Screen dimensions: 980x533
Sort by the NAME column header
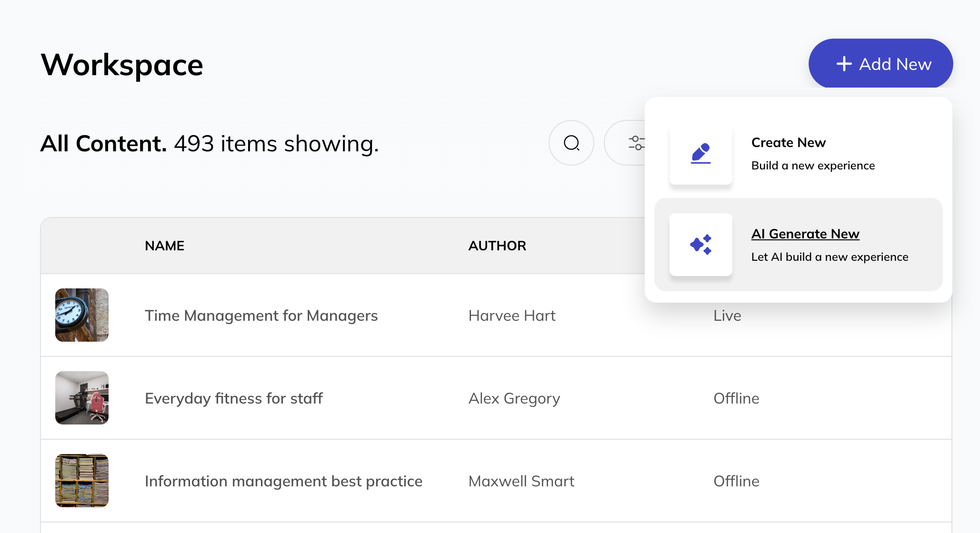tap(164, 246)
